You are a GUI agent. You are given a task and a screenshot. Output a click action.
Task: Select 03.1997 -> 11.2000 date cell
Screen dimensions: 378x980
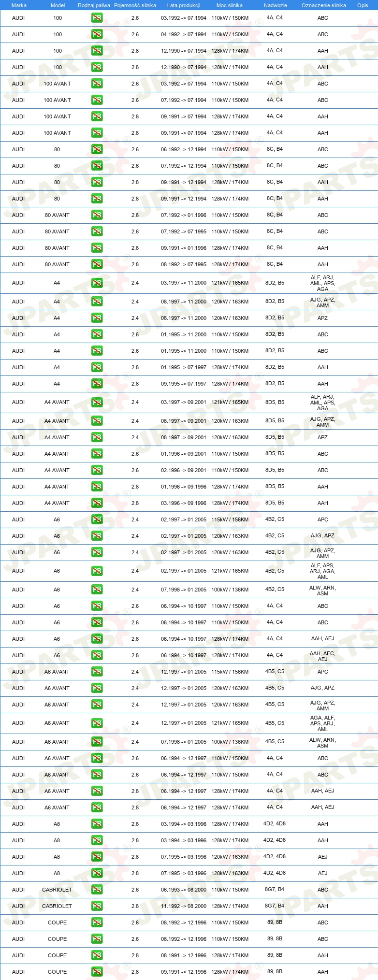(184, 283)
